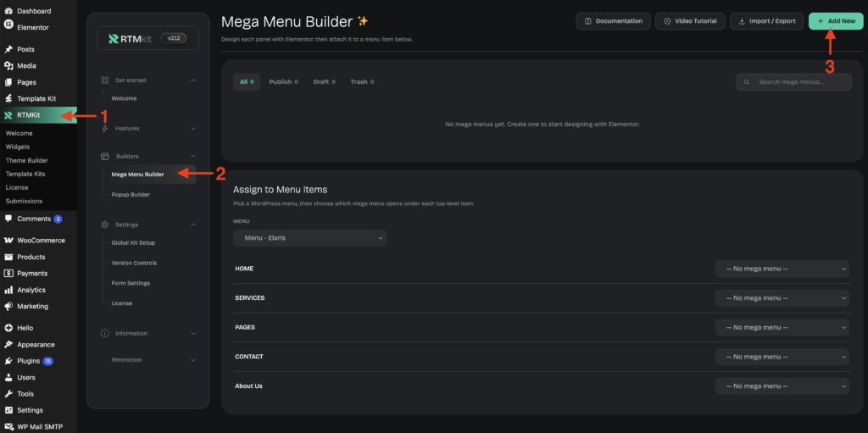The width and height of the screenshot is (868, 433).
Task: Open the PAGES mega menu dropdown
Action: (782, 327)
